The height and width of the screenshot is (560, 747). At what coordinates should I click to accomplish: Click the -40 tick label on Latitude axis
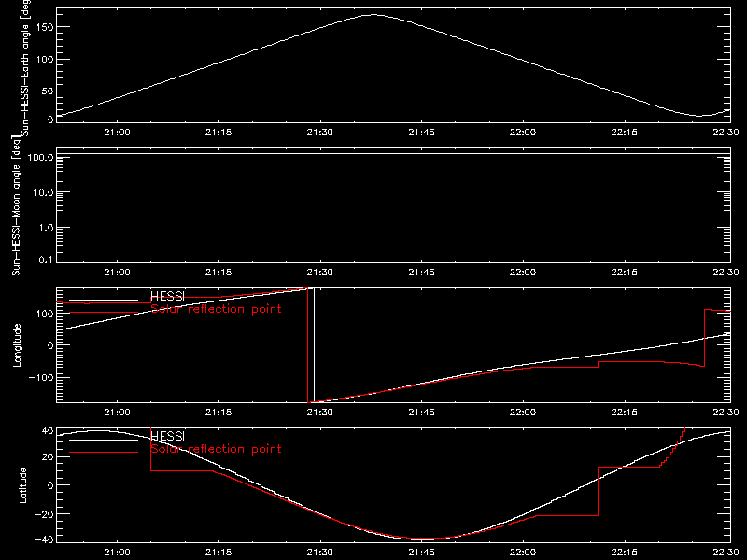(44, 540)
